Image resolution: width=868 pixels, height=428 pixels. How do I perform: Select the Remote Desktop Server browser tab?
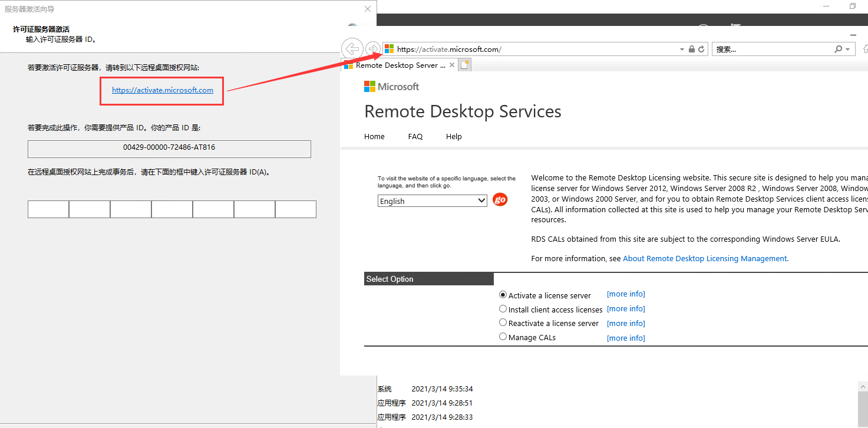(x=400, y=65)
